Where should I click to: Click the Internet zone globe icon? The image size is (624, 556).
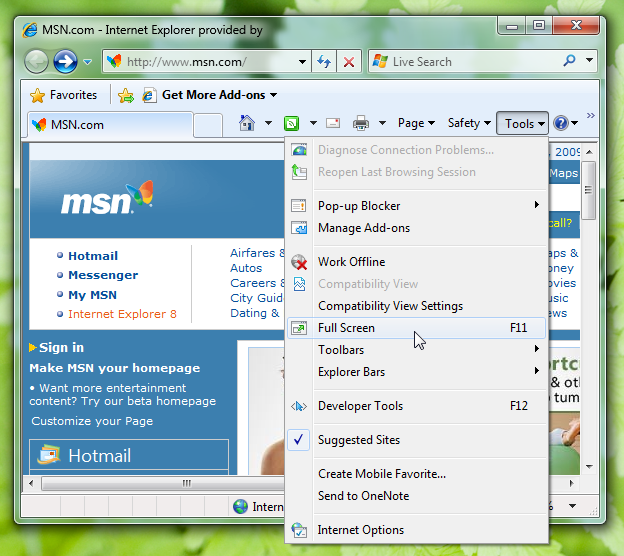pyautogui.click(x=240, y=506)
